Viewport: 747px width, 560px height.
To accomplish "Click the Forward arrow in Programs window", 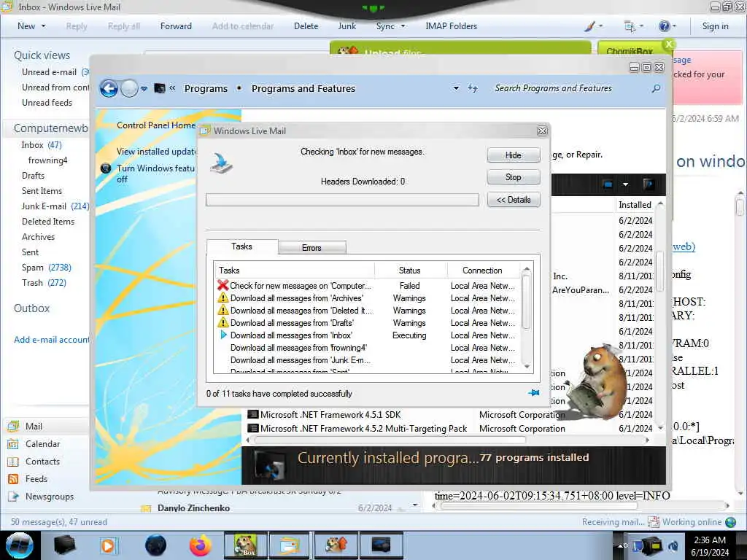I will (129, 88).
